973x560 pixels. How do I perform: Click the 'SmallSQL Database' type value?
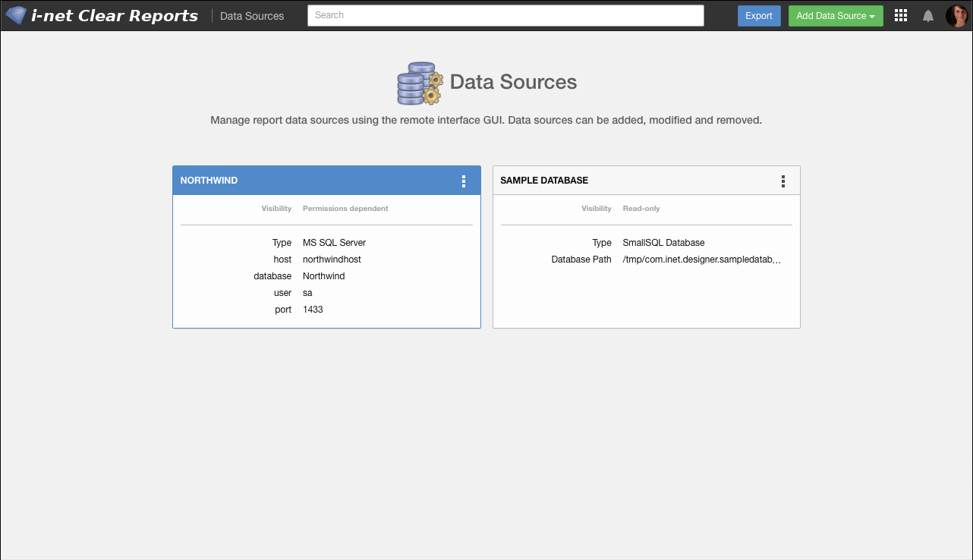pos(663,243)
